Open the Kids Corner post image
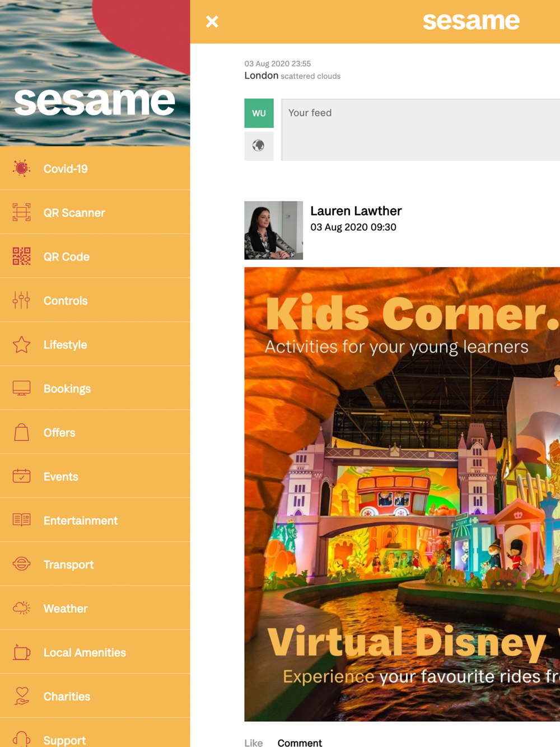Viewport: 560px width, 747px height. 402,494
